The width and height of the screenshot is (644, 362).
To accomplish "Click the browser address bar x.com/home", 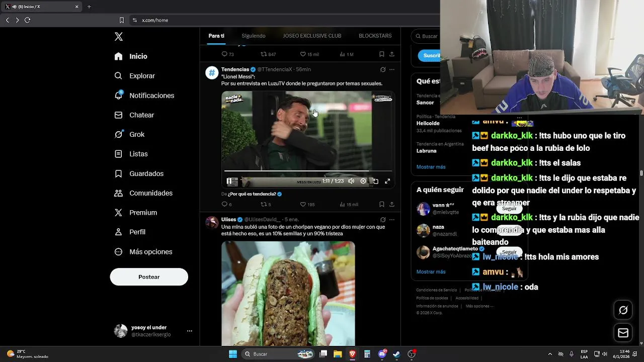I will pos(155,20).
